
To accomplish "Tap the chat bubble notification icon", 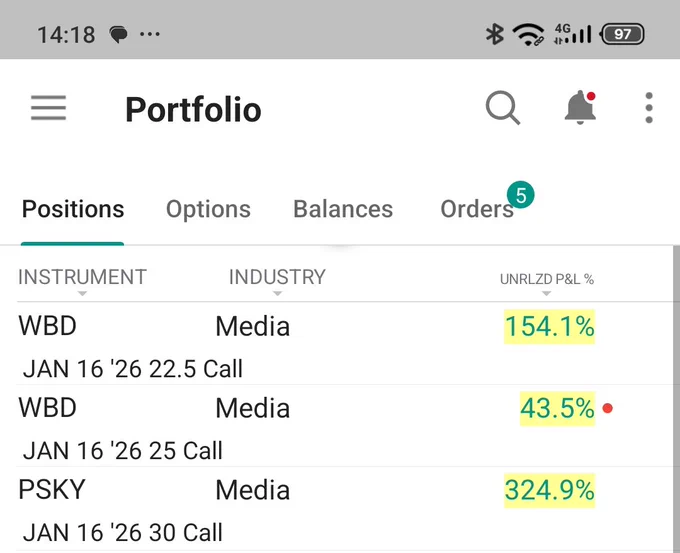I will (118, 34).
